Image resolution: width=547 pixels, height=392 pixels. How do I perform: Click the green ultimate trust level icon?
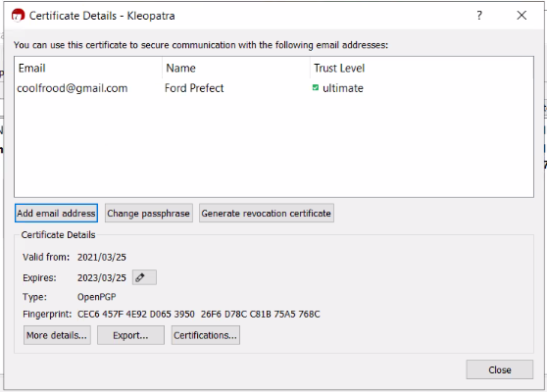click(x=316, y=88)
